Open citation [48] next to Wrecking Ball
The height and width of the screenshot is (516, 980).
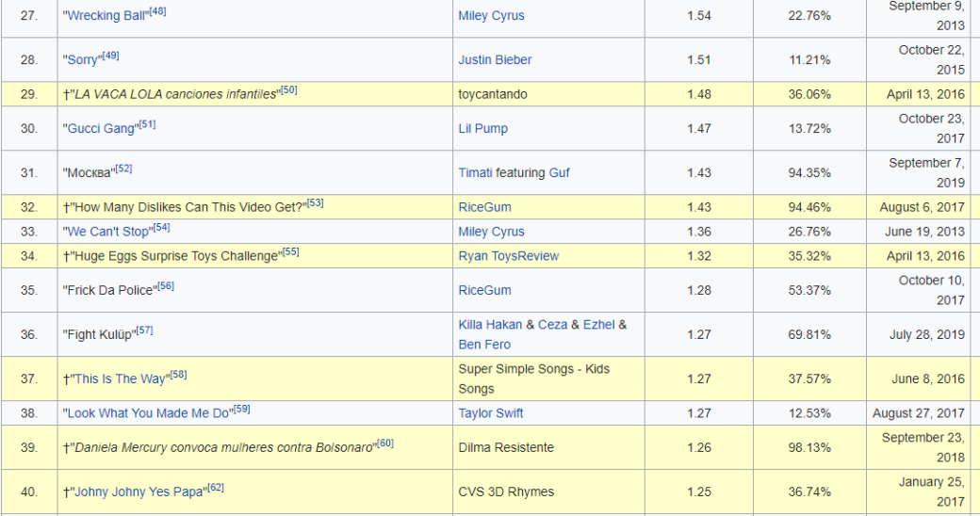tap(157, 11)
